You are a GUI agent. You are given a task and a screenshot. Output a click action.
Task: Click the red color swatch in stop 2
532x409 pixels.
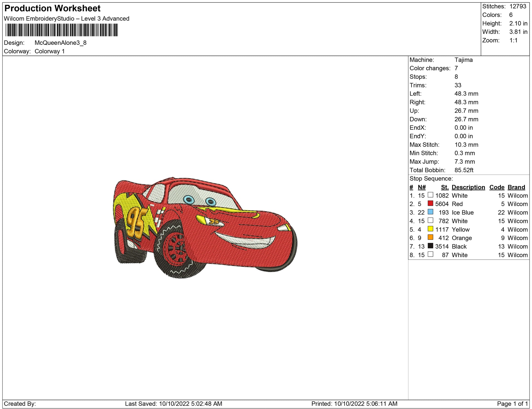[430, 203]
